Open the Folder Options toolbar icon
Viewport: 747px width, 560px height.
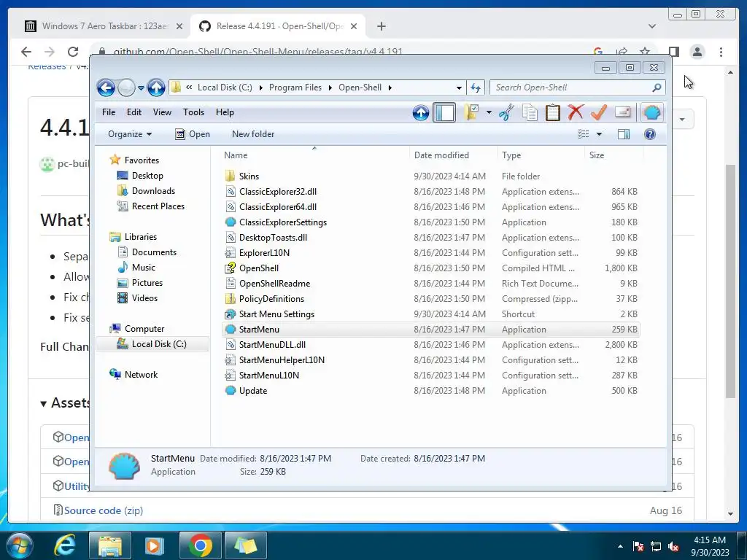click(471, 113)
